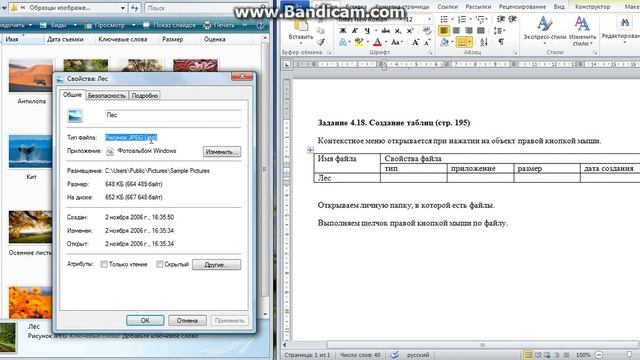
Task: Switch to Ссылки ribbon tab
Action: [447, 7]
